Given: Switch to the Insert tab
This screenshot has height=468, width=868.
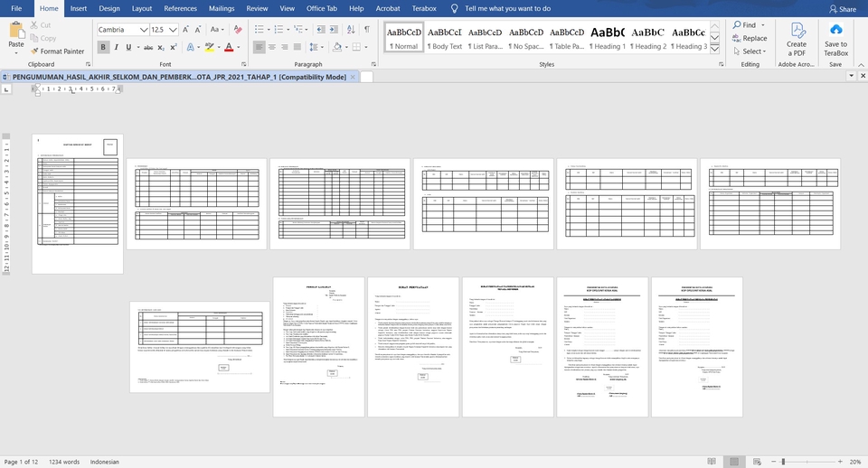Looking at the screenshot, I should tap(78, 8).
